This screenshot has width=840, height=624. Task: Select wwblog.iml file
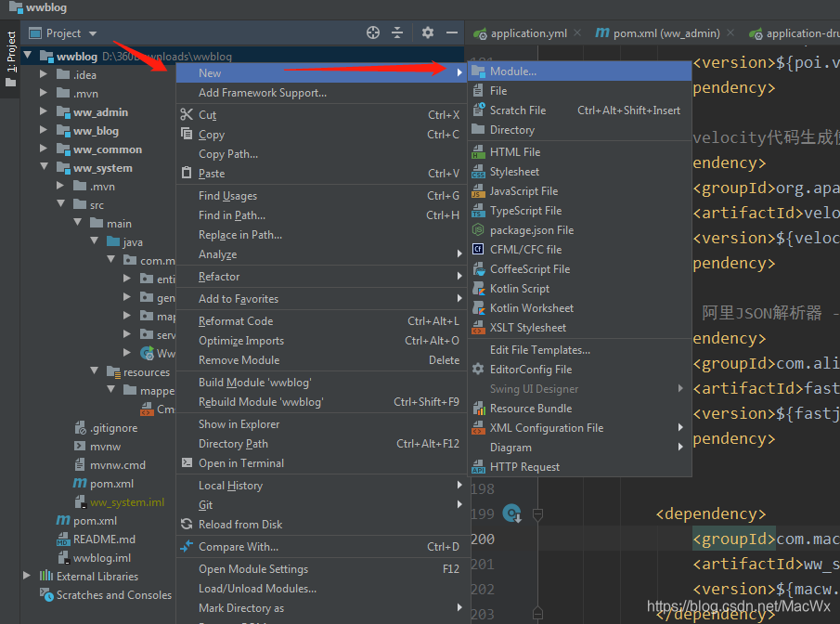(102, 557)
